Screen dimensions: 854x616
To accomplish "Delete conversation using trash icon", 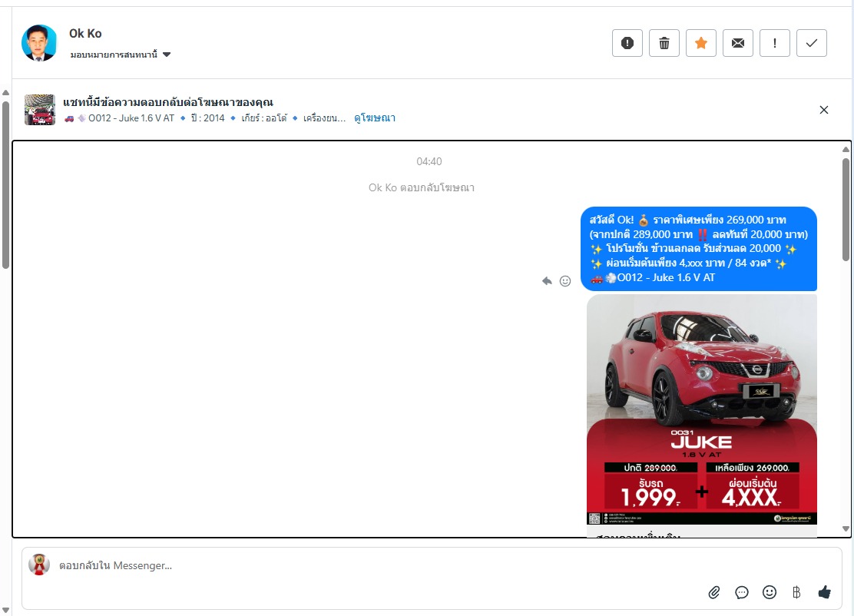I will pos(664,44).
